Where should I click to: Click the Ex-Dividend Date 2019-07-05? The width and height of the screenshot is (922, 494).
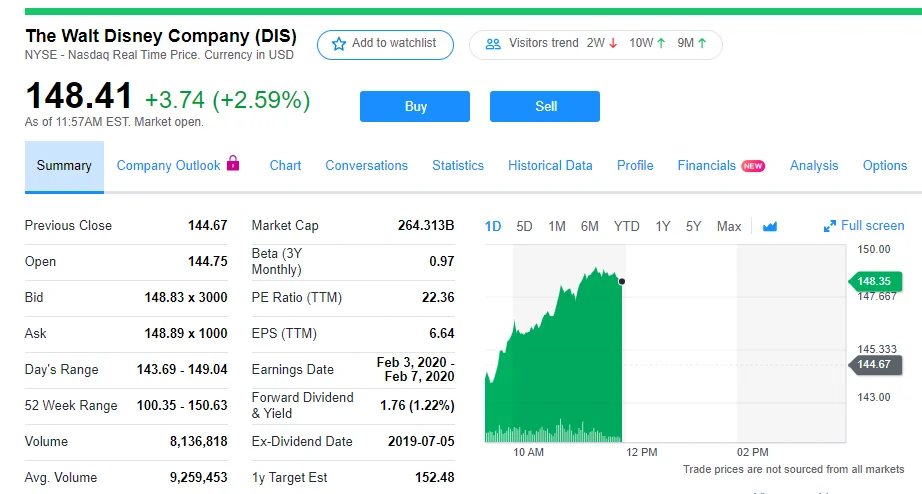pyautogui.click(x=421, y=441)
